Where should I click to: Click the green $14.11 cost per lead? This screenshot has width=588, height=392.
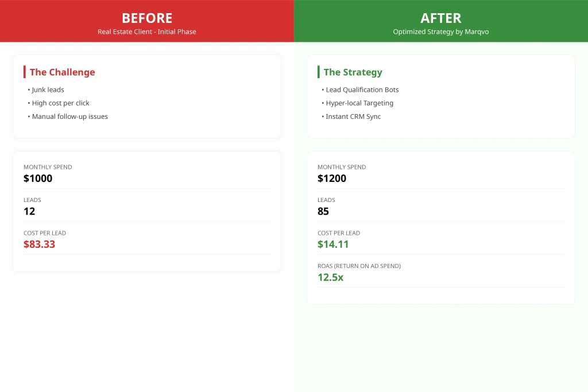pyautogui.click(x=333, y=244)
